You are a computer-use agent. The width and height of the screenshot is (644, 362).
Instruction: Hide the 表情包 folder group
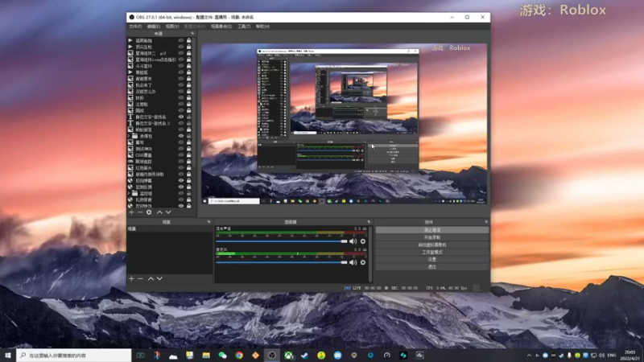[181, 136]
